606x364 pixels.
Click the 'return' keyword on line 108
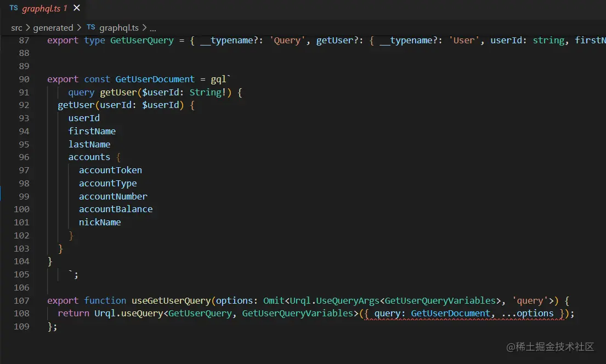coord(73,314)
